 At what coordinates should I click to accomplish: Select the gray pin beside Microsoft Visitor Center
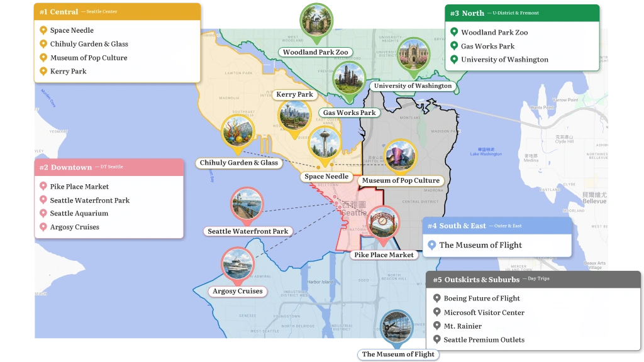[x=437, y=312]
